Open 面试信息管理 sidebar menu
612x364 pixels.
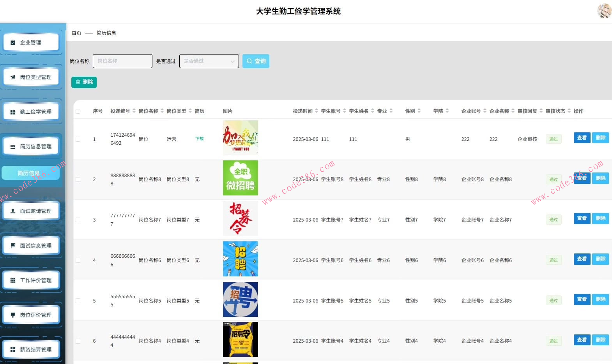point(31,246)
